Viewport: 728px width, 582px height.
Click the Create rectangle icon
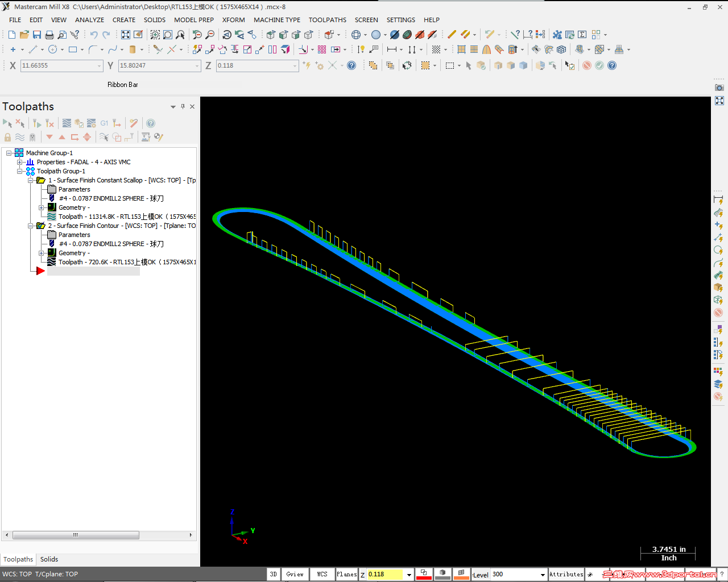coord(73,49)
